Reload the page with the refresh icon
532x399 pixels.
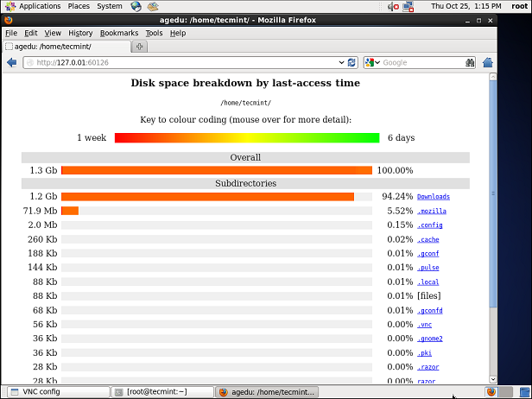coord(351,62)
